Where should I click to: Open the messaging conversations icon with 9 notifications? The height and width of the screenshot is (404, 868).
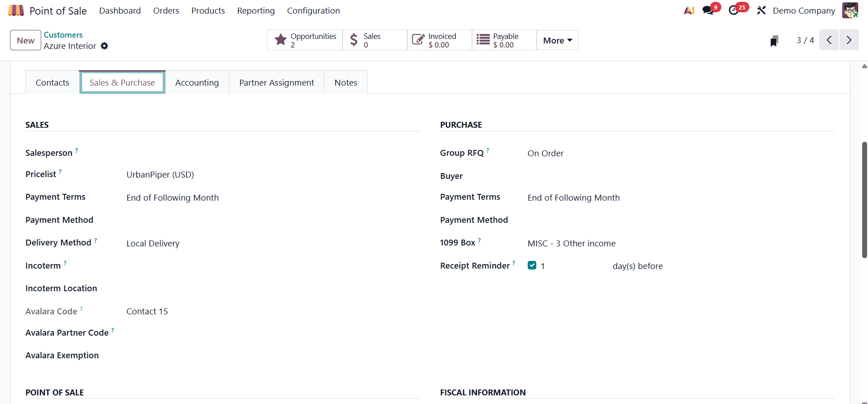pyautogui.click(x=708, y=10)
